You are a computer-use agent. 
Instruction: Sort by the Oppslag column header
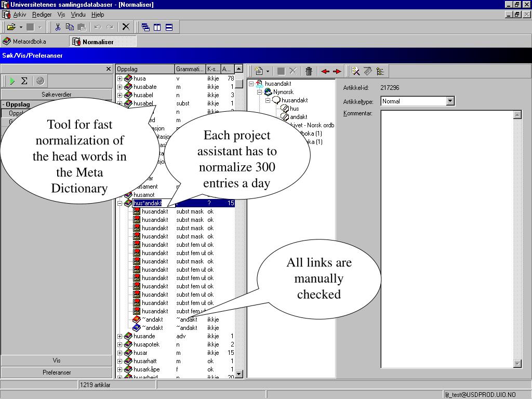click(145, 69)
